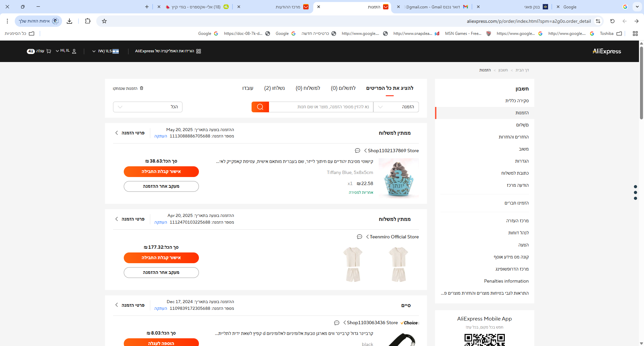
Task: Close the Gmail tab
Action: [398, 7]
